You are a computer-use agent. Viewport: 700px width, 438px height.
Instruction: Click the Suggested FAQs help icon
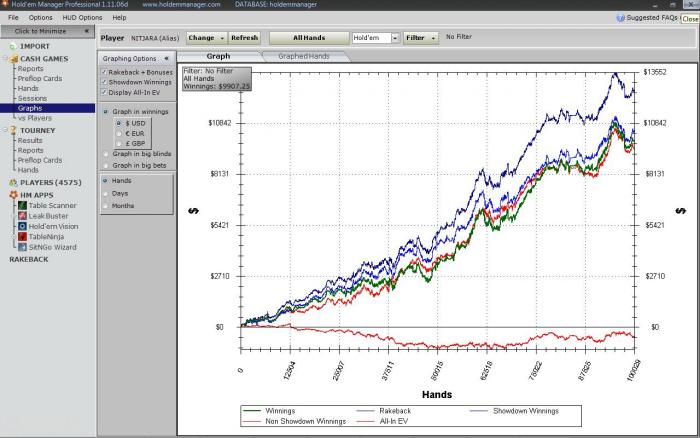(620, 18)
